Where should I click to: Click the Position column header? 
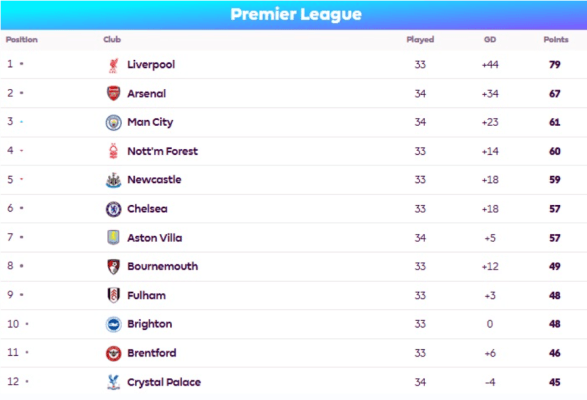click(22, 39)
